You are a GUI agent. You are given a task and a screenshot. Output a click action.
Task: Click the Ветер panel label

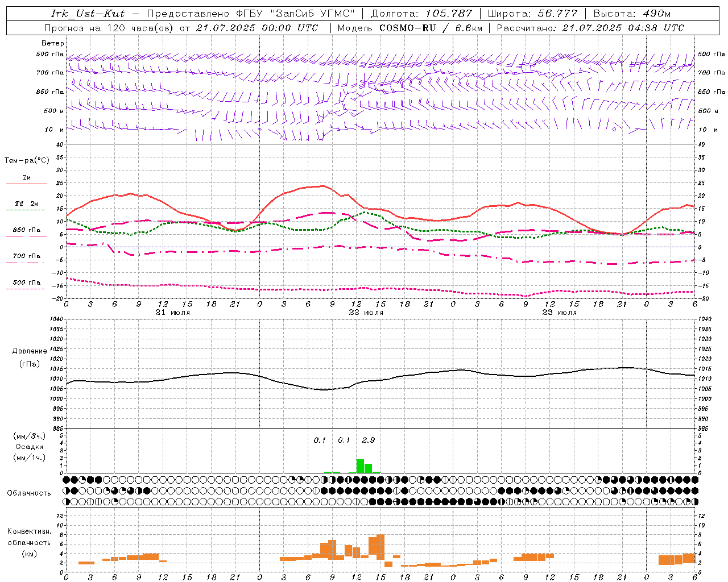[53, 43]
